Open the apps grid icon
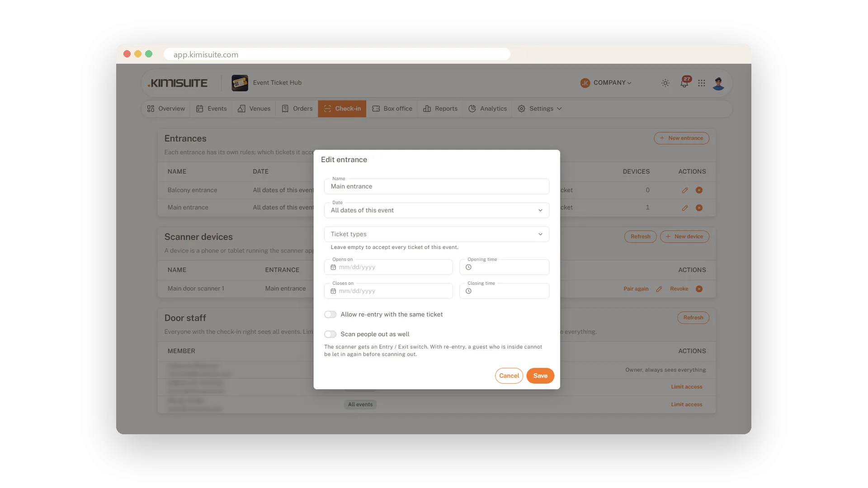868x488 pixels. (701, 83)
